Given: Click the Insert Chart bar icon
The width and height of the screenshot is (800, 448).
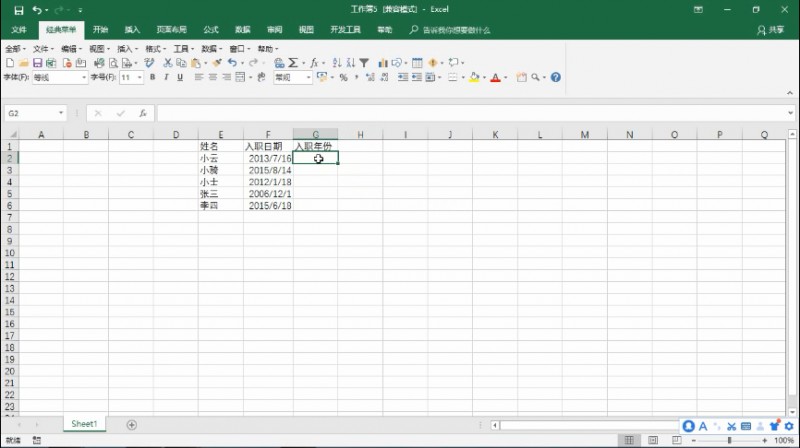Looking at the screenshot, I should point(383,63).
